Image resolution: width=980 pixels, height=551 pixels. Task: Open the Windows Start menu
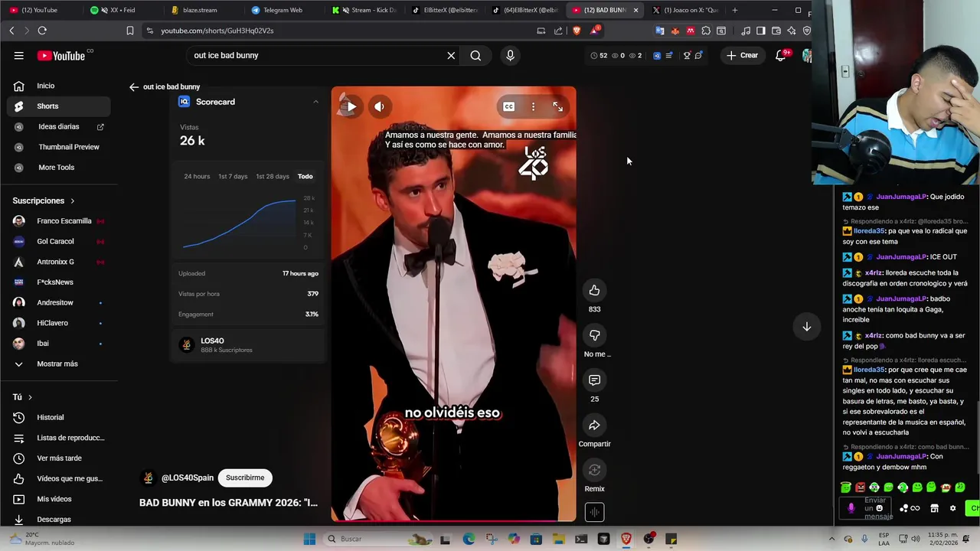coord(309,539)
